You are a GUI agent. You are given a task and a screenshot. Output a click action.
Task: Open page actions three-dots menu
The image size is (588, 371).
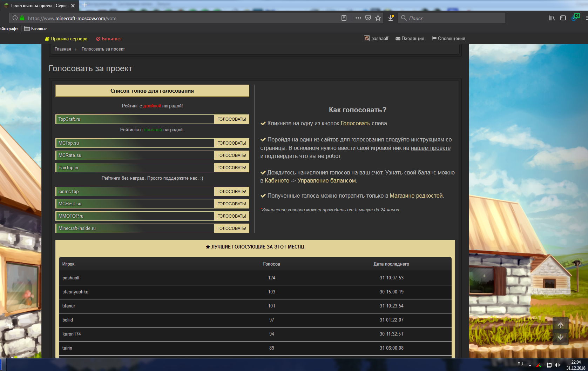tap(358, 18)
